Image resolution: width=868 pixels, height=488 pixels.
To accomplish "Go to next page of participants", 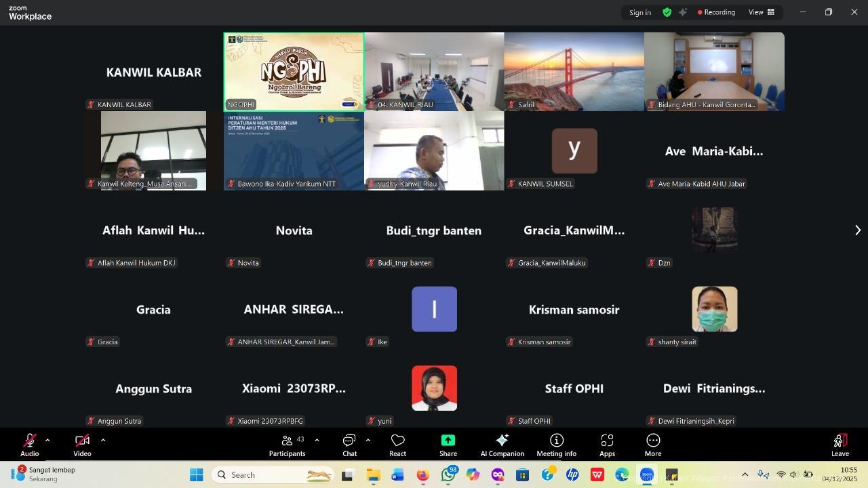I will (857, 230).
